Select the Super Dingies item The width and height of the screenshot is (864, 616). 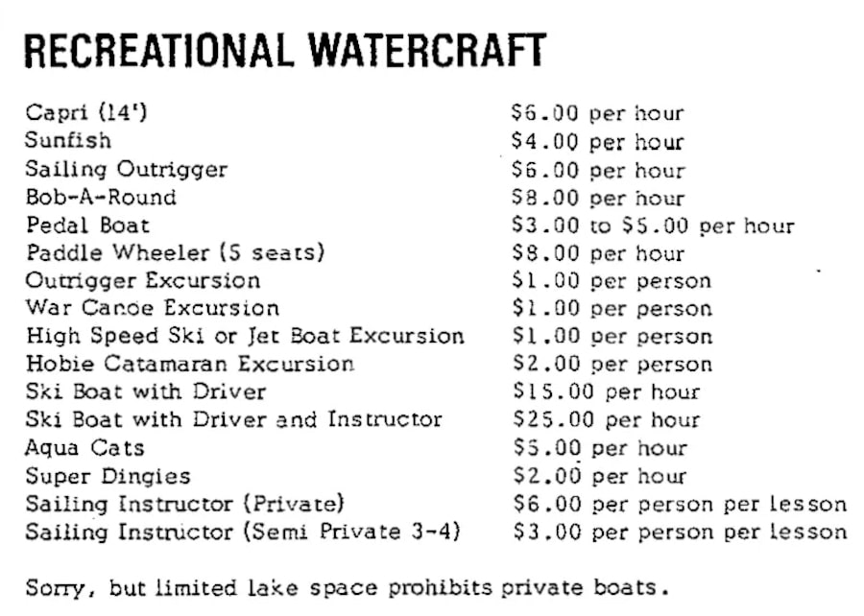pos(108,476)
